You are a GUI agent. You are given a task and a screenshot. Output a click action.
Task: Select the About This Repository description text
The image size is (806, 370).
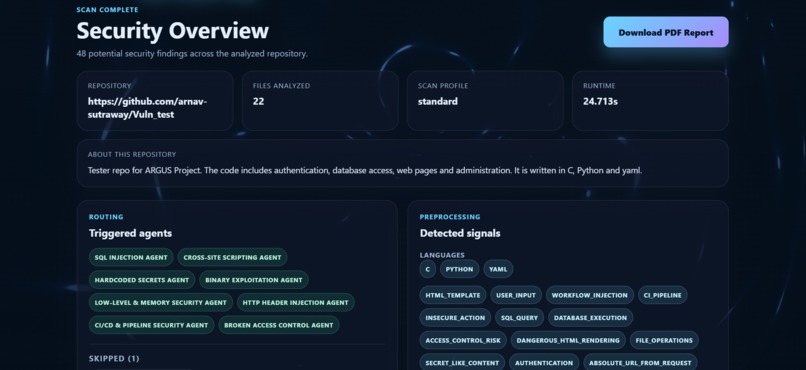pyautogui.click(x=364, y=170)
